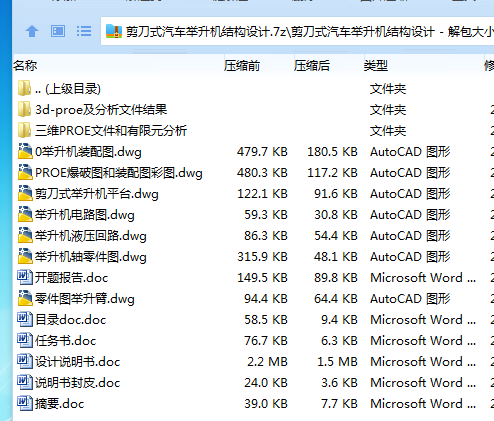Click the 479.7 KB original size value
Viewport: 494px width, 421px height.
262,152
